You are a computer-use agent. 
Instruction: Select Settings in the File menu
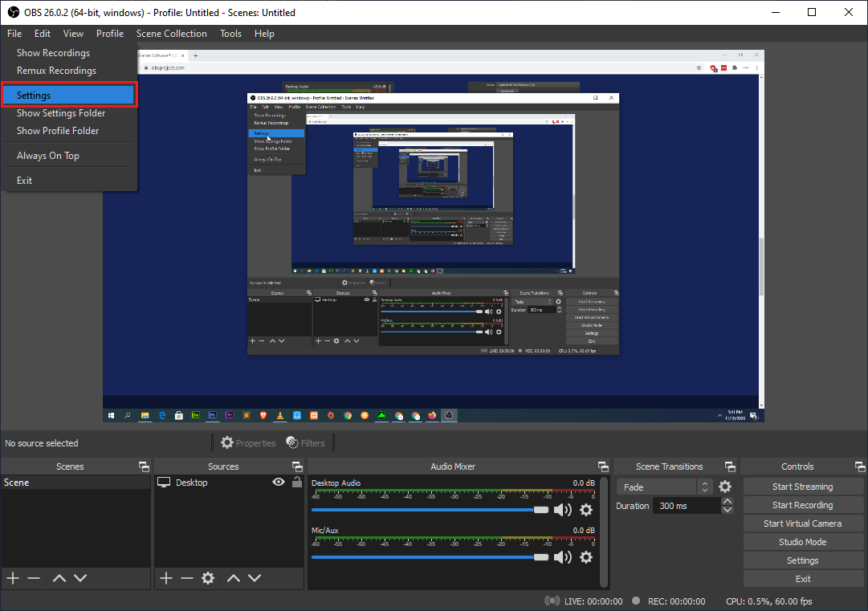coord(69,96)
